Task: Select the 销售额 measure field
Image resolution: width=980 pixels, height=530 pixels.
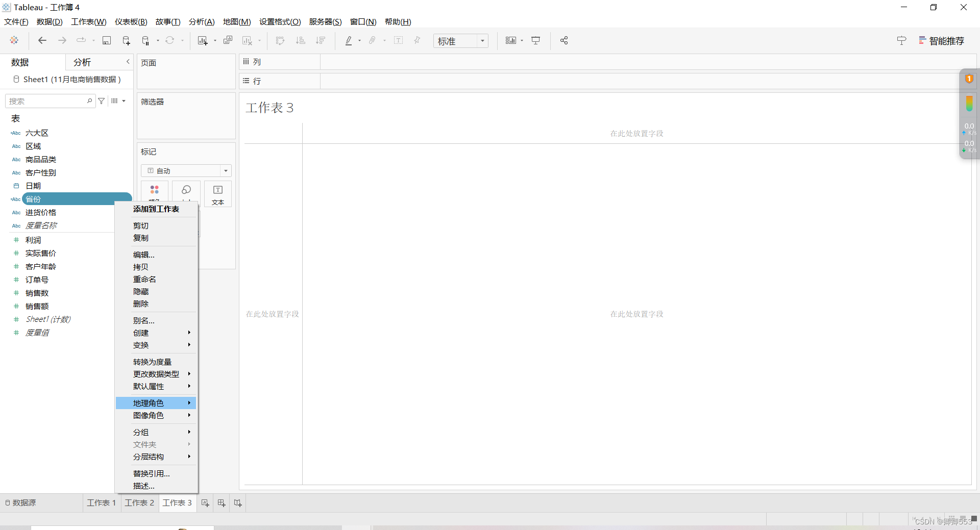Action: (x=37, y=307)
